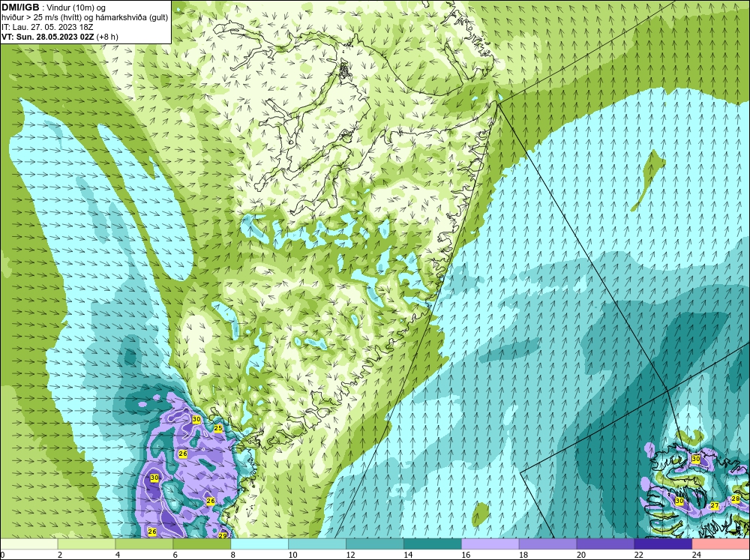Click the yellow gust label "25"
This screenshot has height=560, width=750.
(218, 428)
